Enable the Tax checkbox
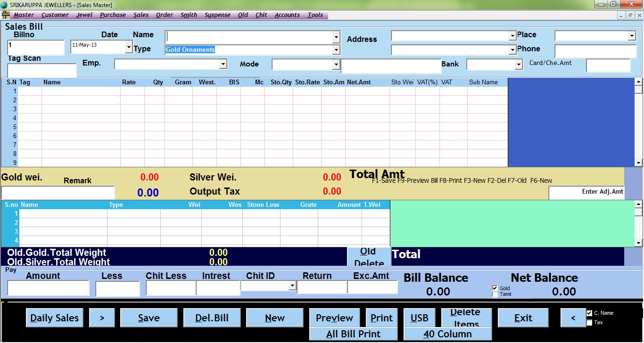Image resolution: width=644 pixels, height=343 pixels. (589, 323)
